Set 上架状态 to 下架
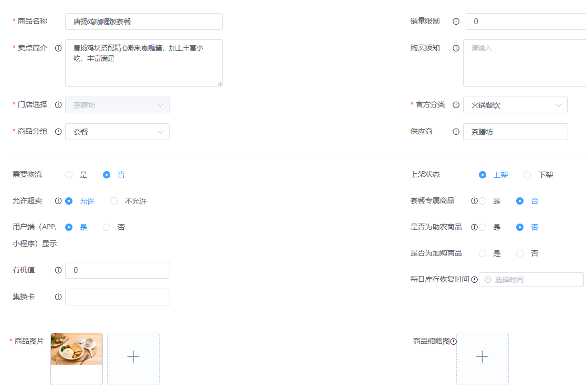 pos(527,175)
